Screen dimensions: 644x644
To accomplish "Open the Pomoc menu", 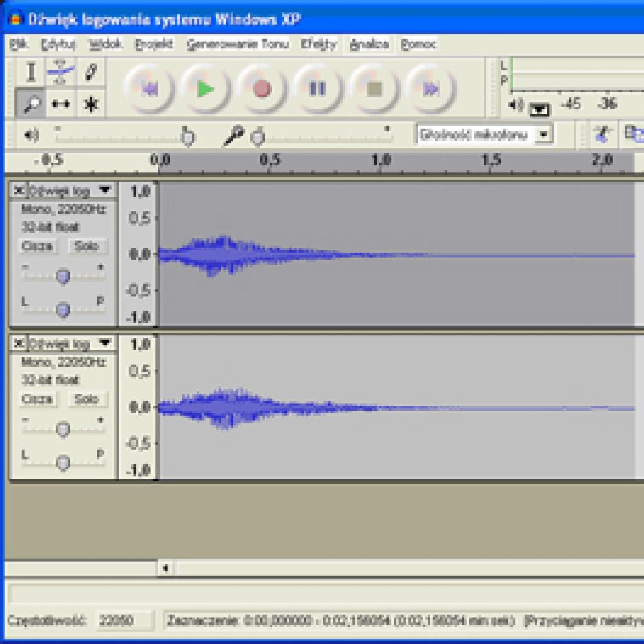I will tap(418, 44).
